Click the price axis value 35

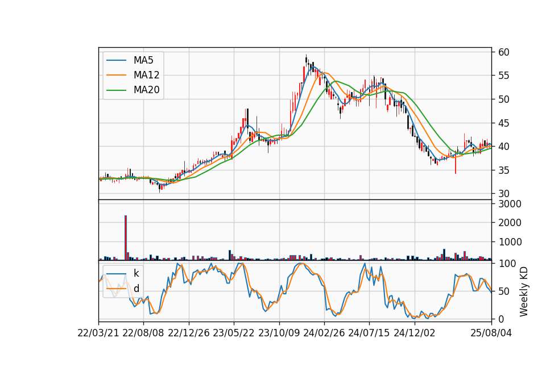point(504,170)
